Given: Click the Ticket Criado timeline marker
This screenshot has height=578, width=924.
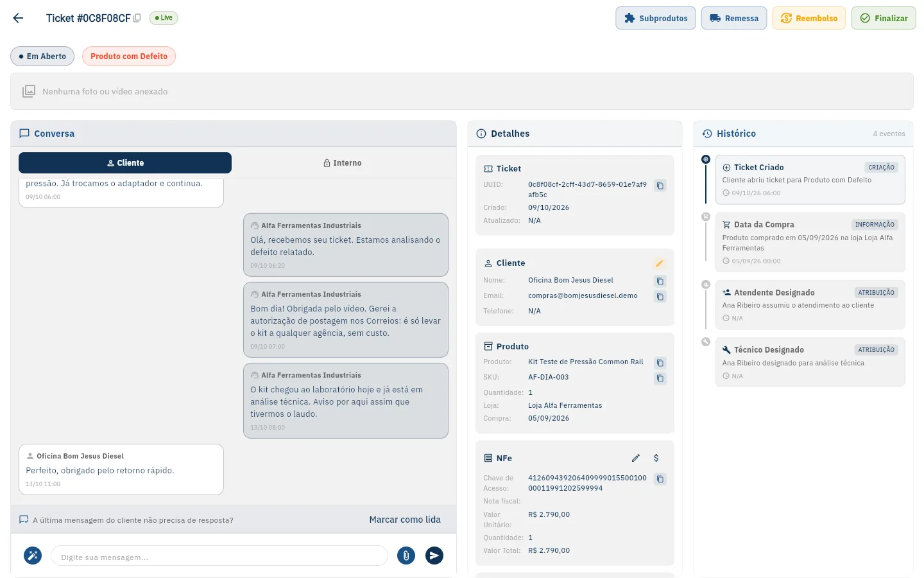Looking at the screenshot, I should (x=706, y=159).
